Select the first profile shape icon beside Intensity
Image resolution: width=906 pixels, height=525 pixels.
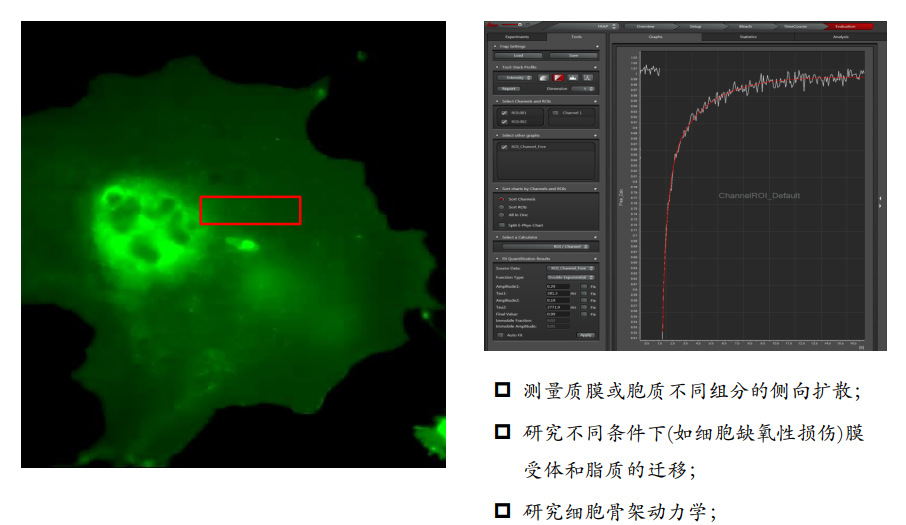pyautogui.click(x=544, y=78)
